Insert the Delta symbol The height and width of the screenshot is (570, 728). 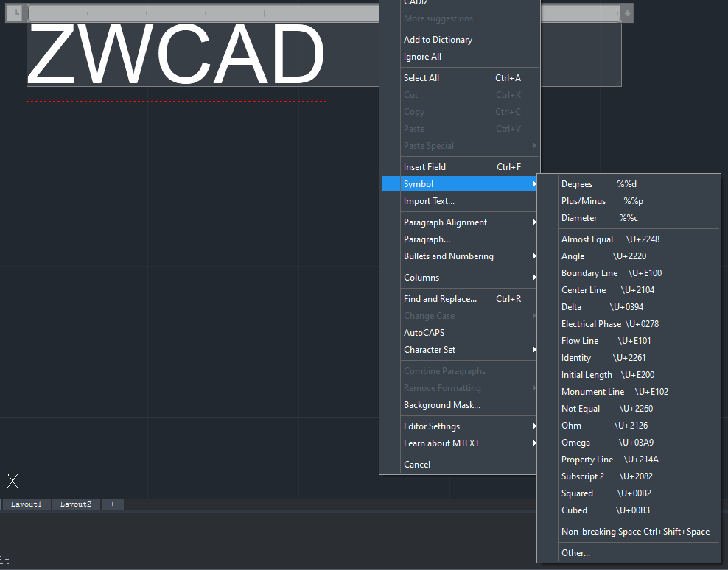(629, 307)
